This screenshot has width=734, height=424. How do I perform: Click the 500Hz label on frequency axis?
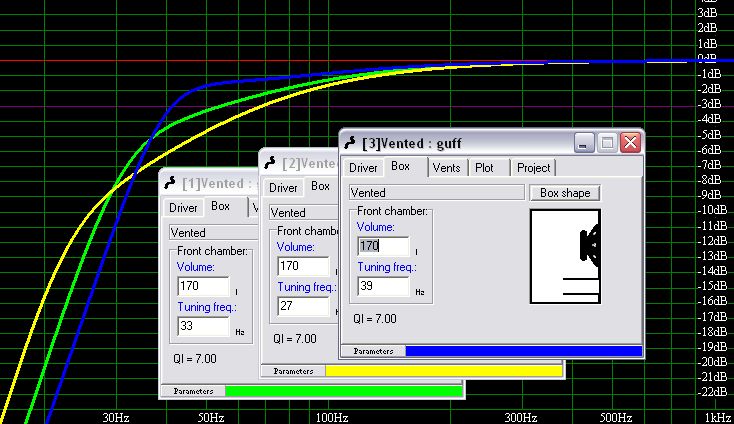click(616, 417)
